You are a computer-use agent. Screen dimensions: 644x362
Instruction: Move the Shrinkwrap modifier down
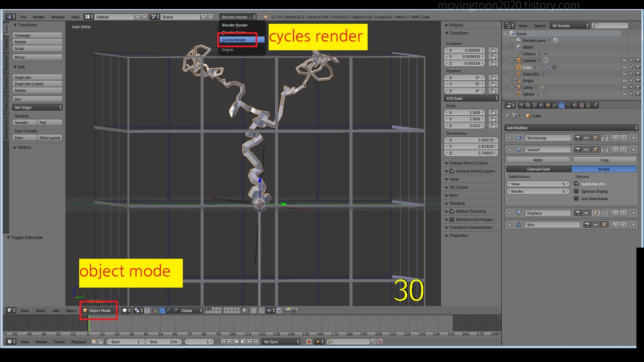(x=624, y=138)
